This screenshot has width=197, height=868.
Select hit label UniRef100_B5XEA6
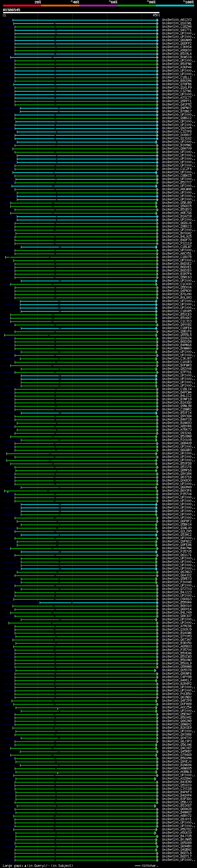tap(177, 653)
